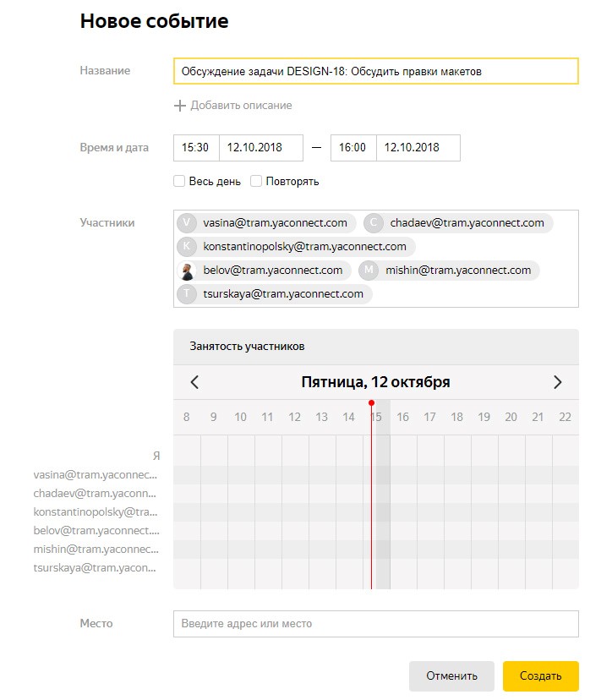Screen dimensions: 612x700
Task: Click tsurskaya@tram.yacon... row label in availability
Action: pyautogui.click(x=95, y=568)
